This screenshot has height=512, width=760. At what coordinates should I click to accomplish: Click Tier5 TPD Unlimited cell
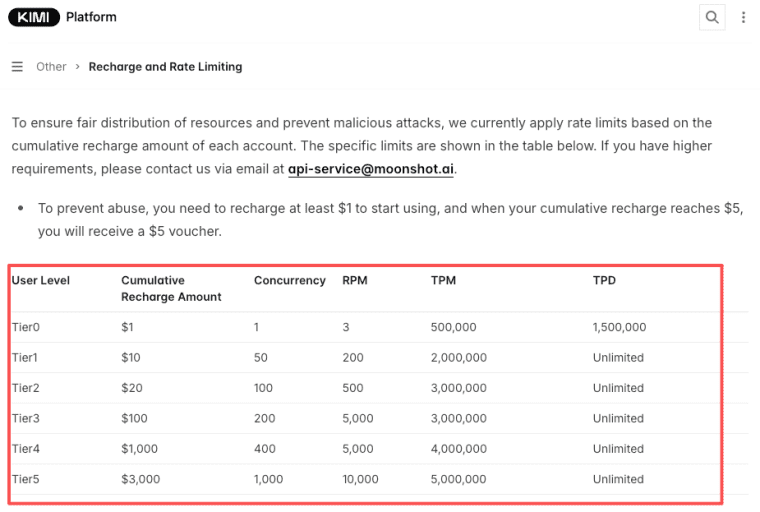pos(618,479)
